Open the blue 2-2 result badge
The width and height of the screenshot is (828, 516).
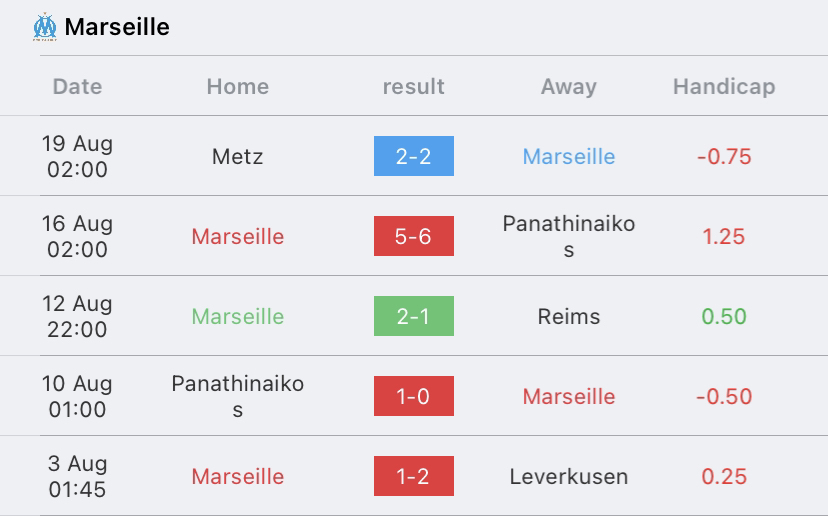pos(413,156)
